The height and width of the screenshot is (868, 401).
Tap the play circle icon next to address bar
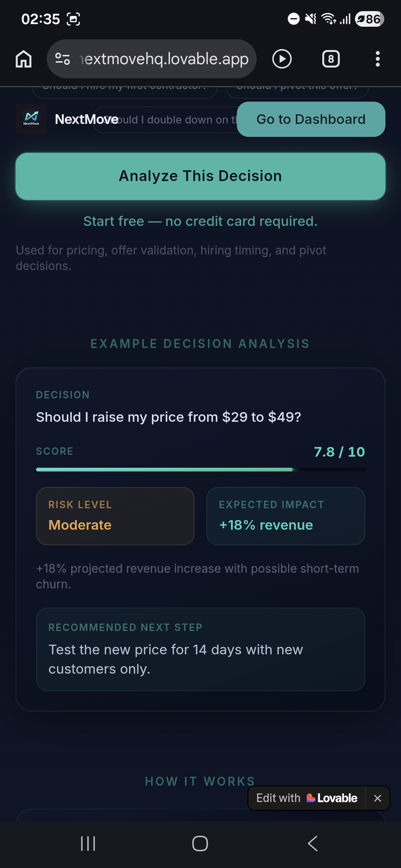click(x=281, y=59)
